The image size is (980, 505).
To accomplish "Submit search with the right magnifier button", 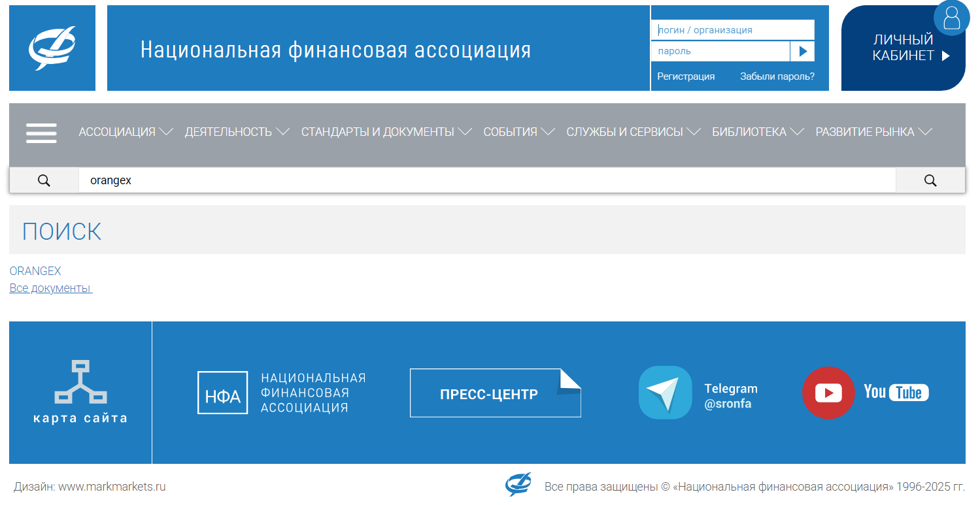I will 930,180.
